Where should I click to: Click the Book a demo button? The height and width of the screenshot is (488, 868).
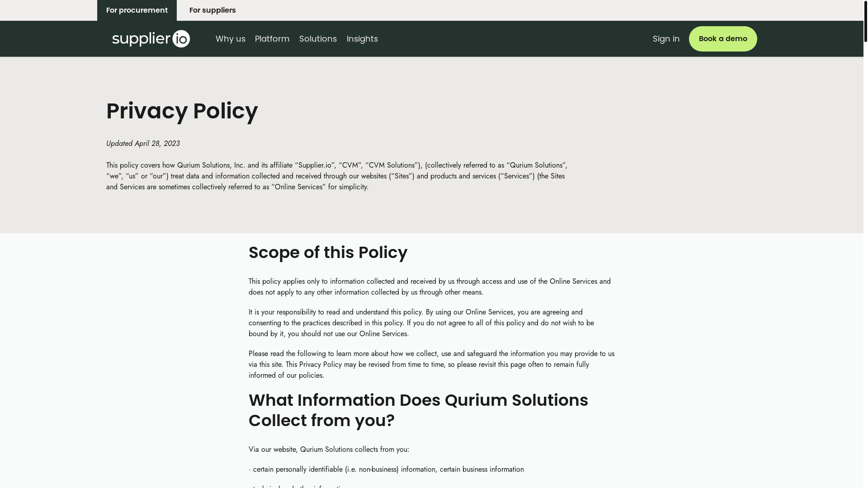pyautogui.click(x=723, y=39)
